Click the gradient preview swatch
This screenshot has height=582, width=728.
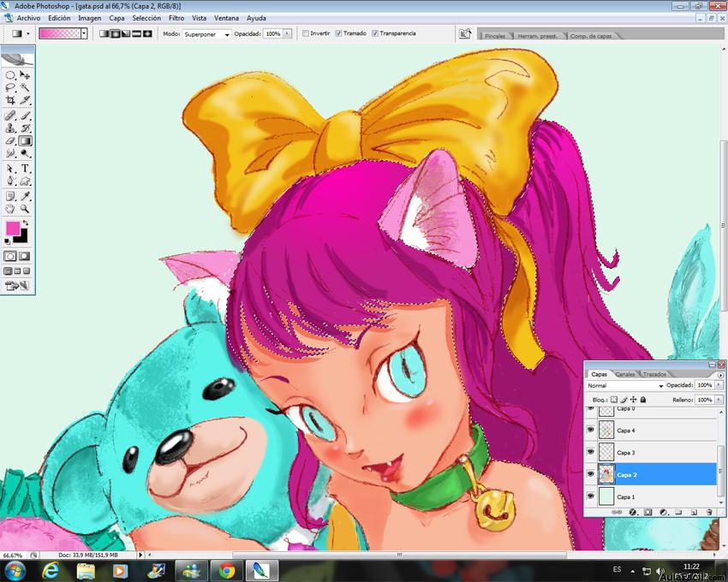pyautogui.click(x=60, y=33)
